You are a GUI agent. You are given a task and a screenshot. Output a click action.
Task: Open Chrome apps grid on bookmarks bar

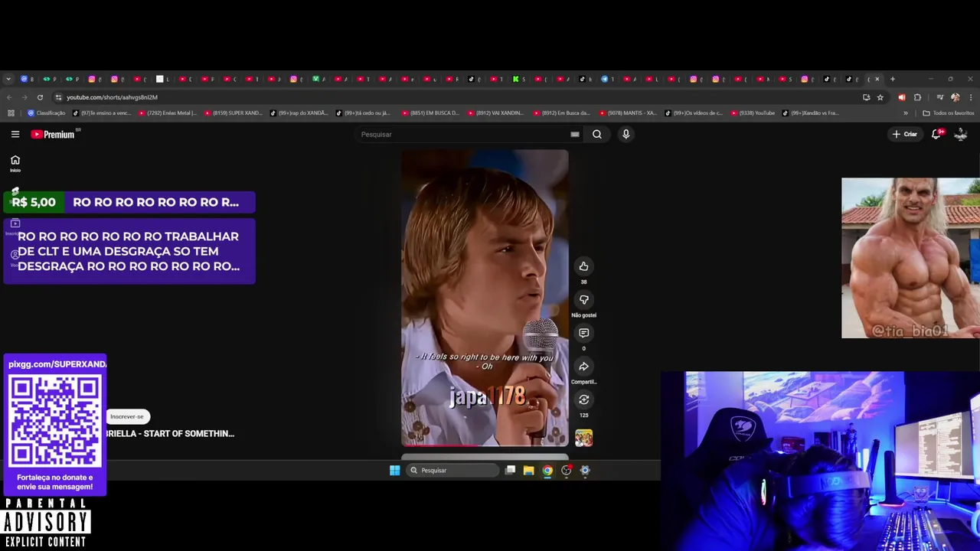click(x=11, y=113)
